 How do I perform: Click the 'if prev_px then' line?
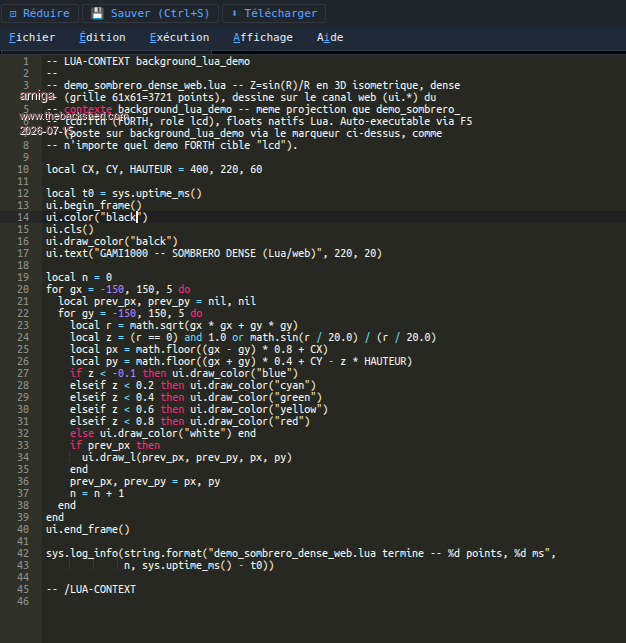point(115,446)
